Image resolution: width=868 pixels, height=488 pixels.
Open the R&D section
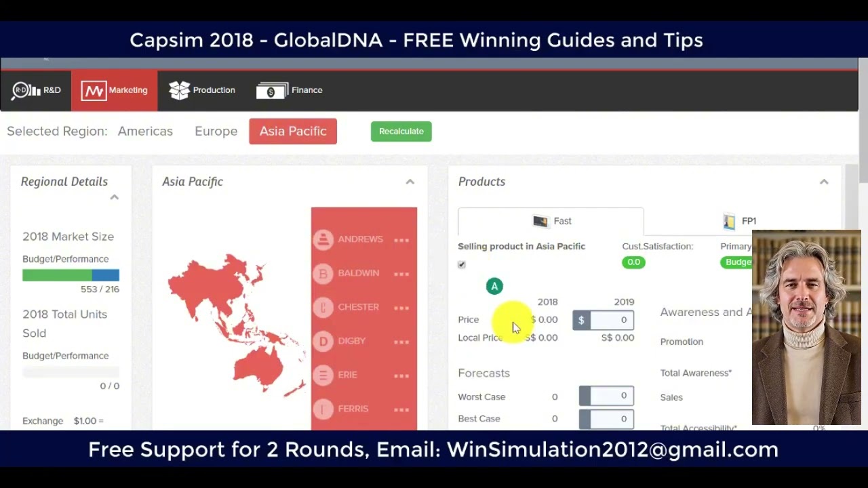(36, 90)
